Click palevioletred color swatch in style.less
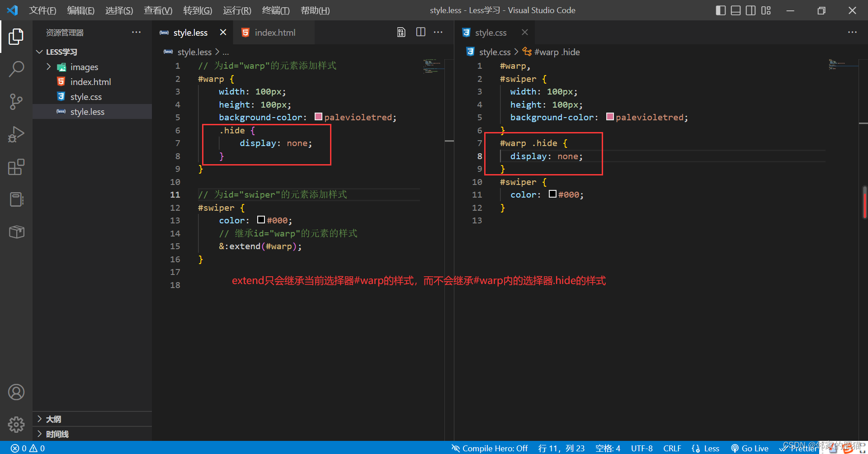The image size is (868, 454). coord(318,117)
